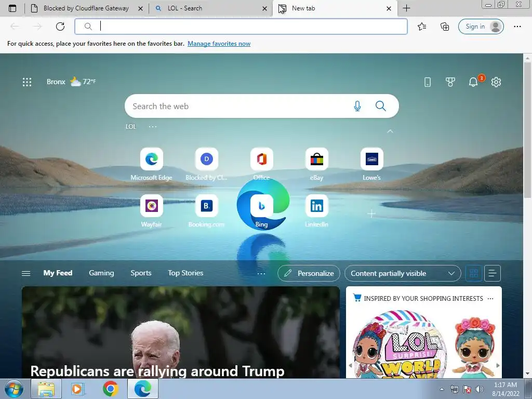Click the Personalize button
532x399 pixels.
(x=309, y=273)
